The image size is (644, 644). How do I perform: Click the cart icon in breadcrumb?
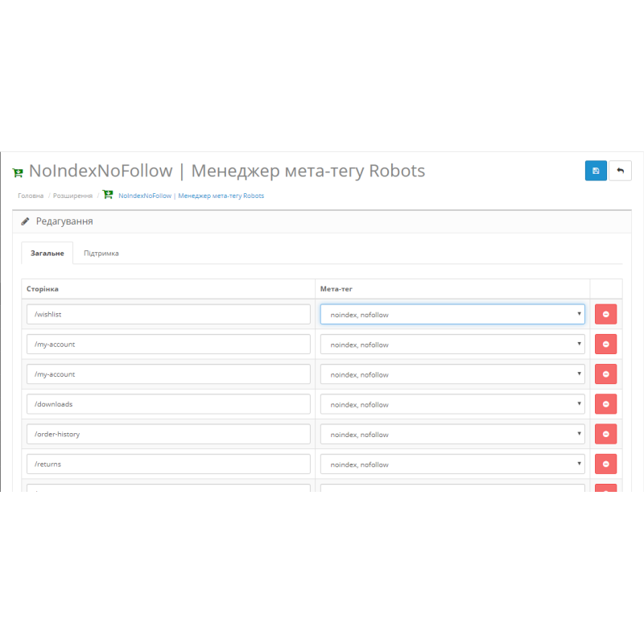click(x=108, y=196)
